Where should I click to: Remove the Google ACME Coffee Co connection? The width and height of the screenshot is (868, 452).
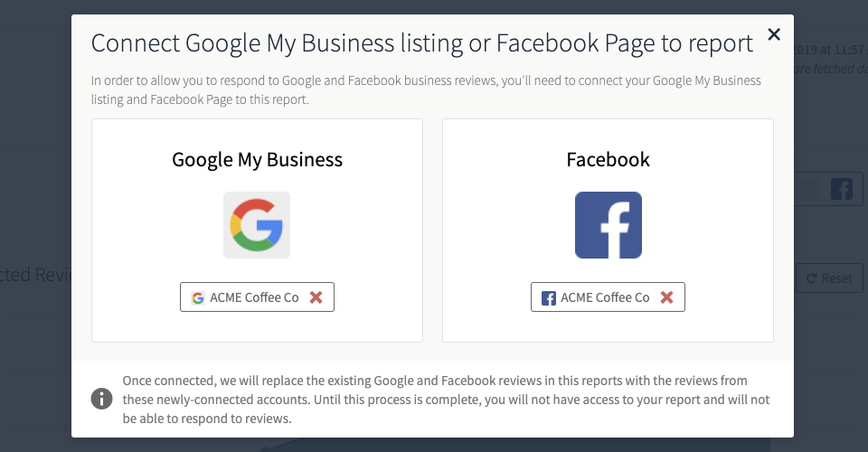(x=316, y=297)
